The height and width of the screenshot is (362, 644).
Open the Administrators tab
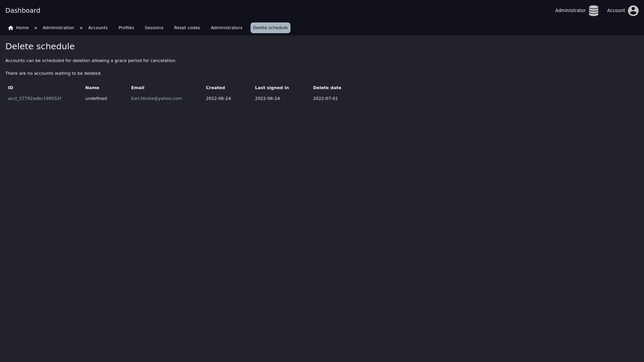226,28
